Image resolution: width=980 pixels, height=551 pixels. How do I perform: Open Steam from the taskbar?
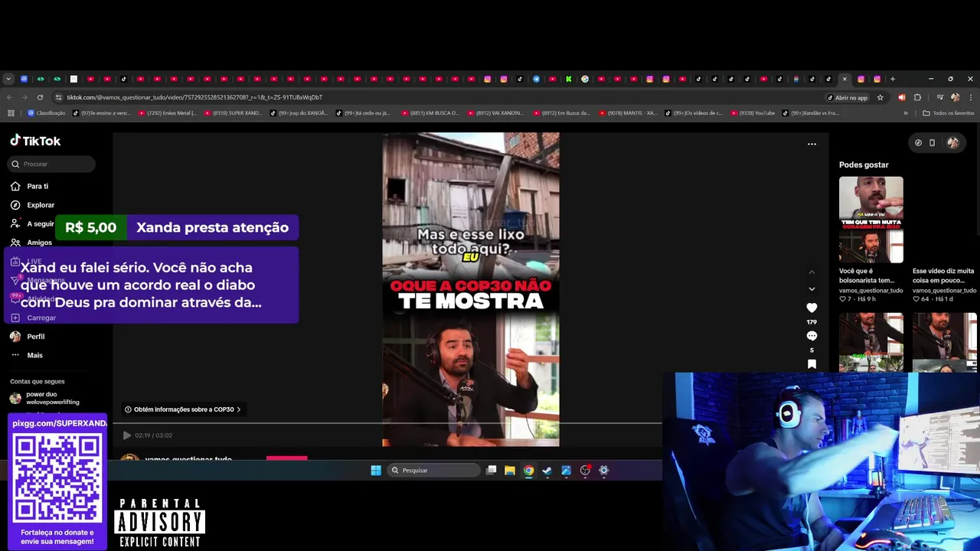[547, 471]
